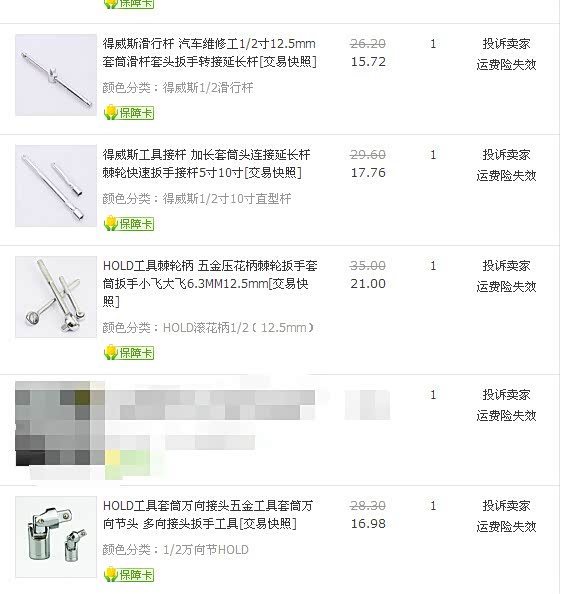576x594 pixels.
Task: Click 运费险失效 for the HOLD棘轮柄 order
Action: tap(506, 287)
